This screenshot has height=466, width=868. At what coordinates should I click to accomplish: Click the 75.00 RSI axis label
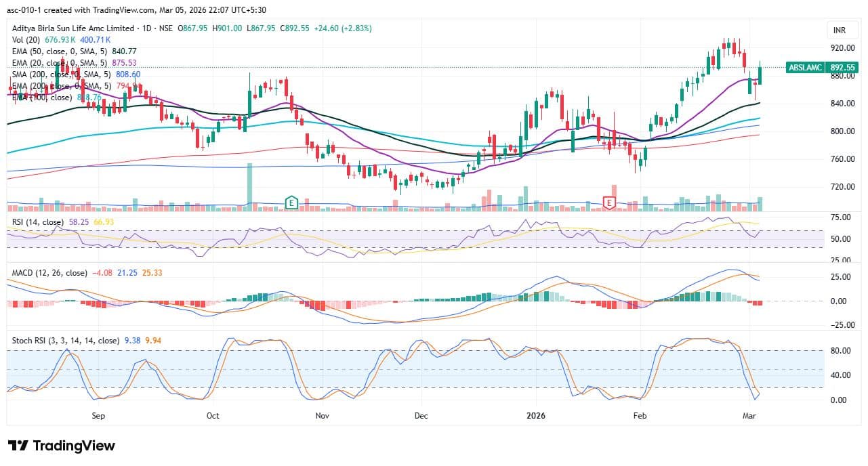[841, 217]
